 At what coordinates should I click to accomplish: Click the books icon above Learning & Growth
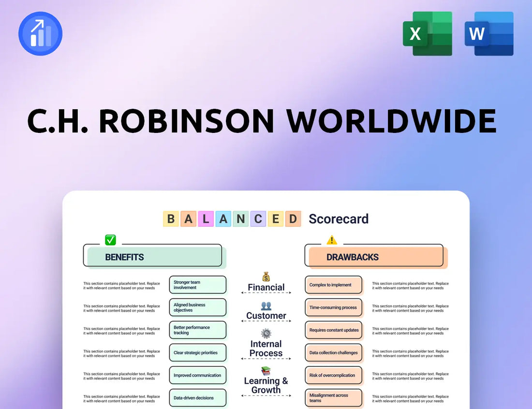pos(266,371)
